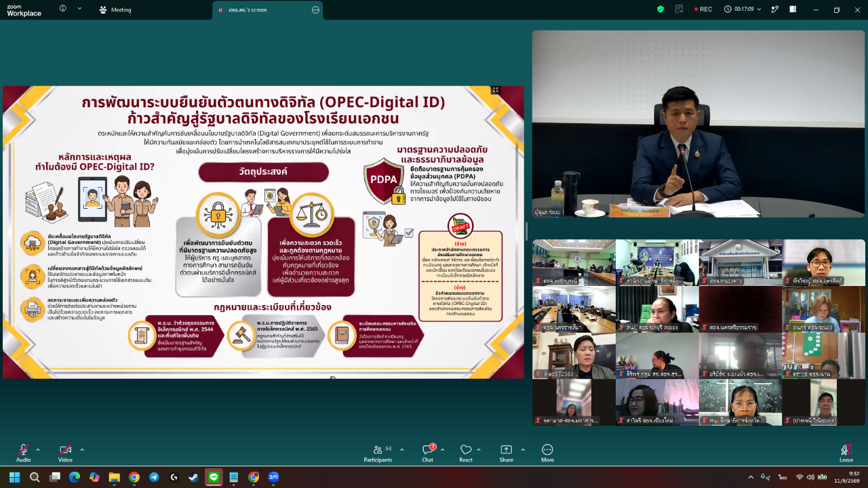Open the Participants panel
The image size is (868, 488).
378,453
